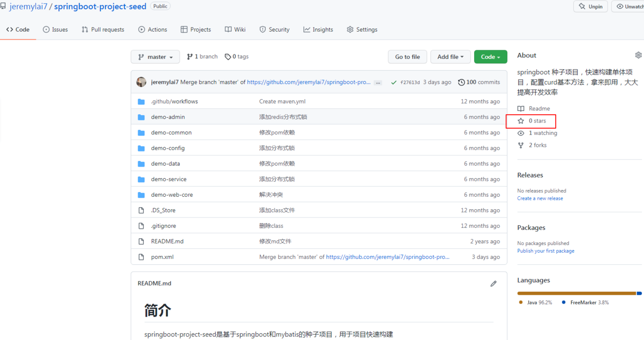Image resolution: width=644 pixels, height=340 pixels.
Task: Click the repository icon beside jeremylai7
Action: pos(4,7)
